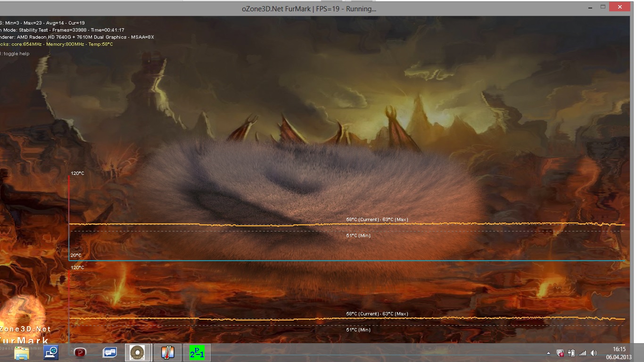Image resolution: width=644 pixels, height=362 pixels.
Task: Show hidden system tray icons
Action: pos(548,353)
